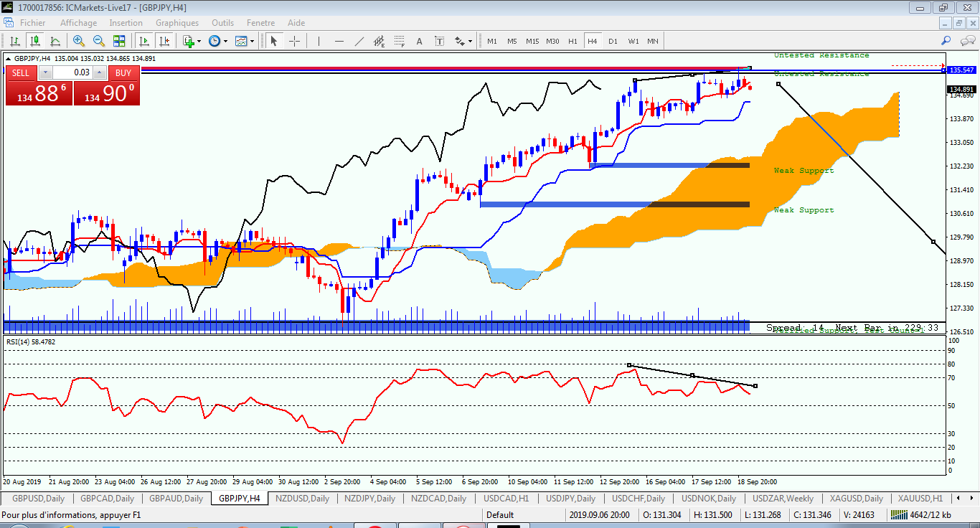Viewport: 980px width, 528px height.
Task: Select the trendline drawing tool
Action: click(x=359, y=41)
